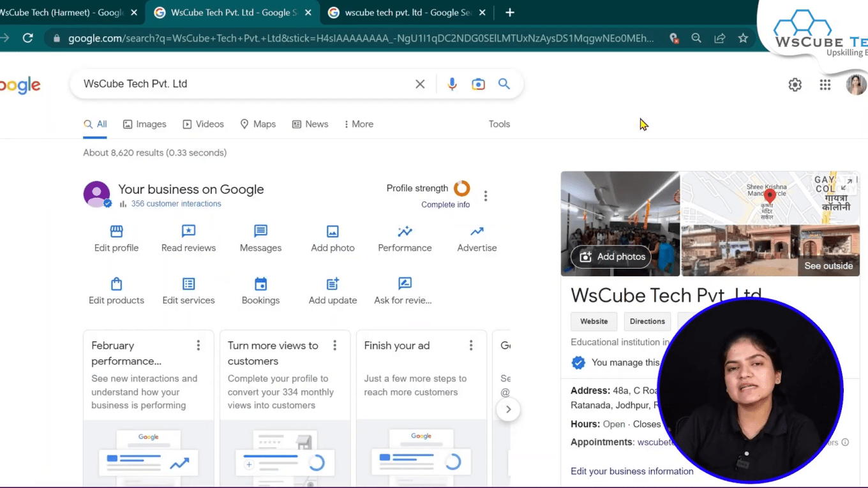Click into the Google search field
Viewport: 868px width, 488px height.
click(246, 84)
